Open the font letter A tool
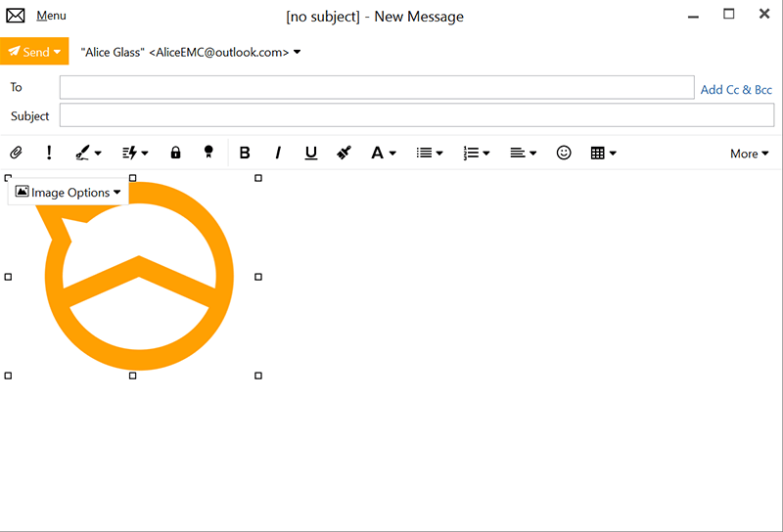 pyautogui.click(x=377, y=153)
